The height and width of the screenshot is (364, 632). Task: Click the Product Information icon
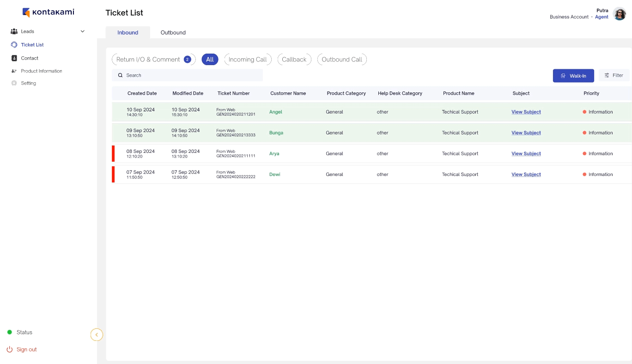14,71
